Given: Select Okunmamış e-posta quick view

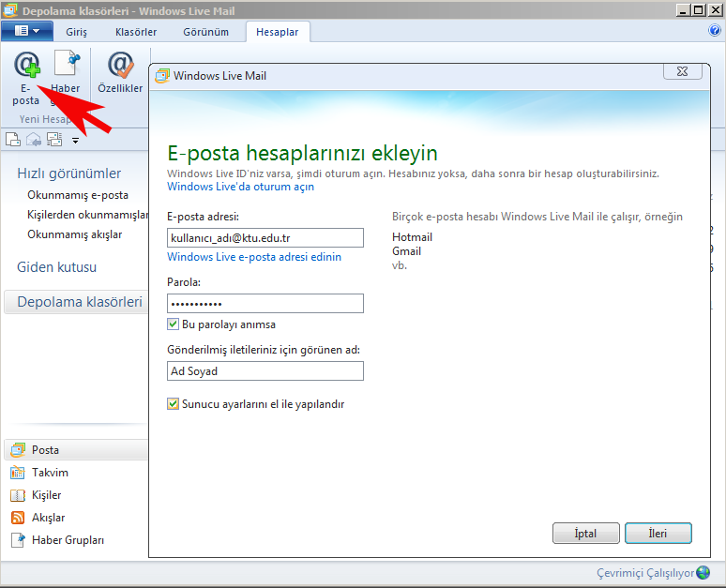Looking at the screenshot, I should (78, 195).
